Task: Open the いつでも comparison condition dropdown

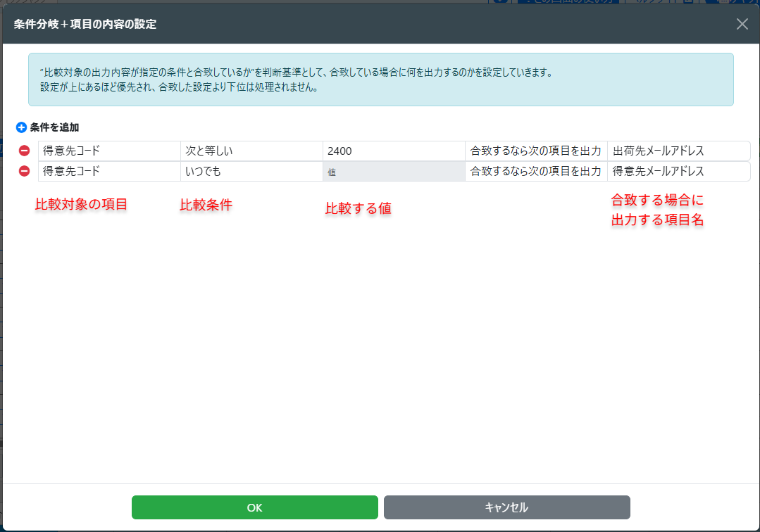Action: point(251,171)
